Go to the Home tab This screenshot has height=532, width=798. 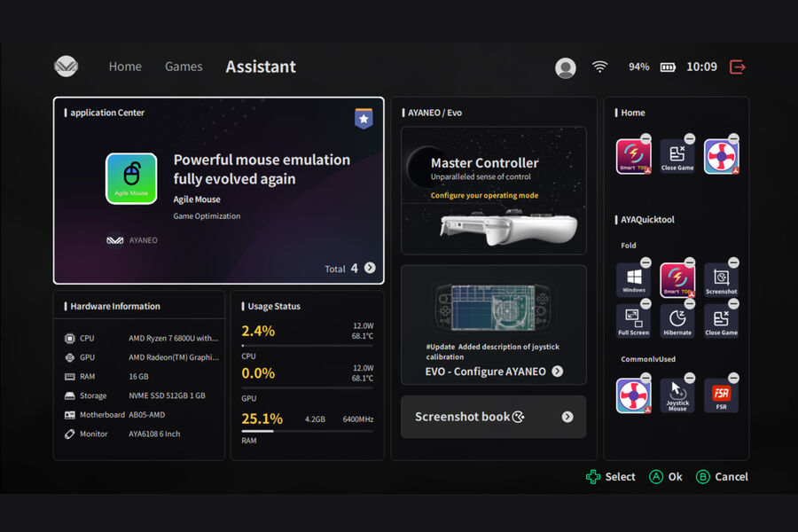125,66
